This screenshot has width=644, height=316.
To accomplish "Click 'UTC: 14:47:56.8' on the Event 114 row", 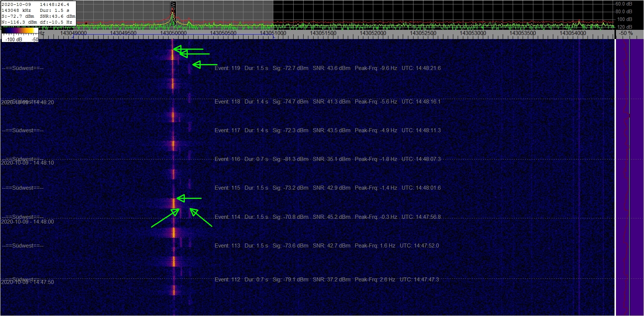I will click(x=421, y=217).
